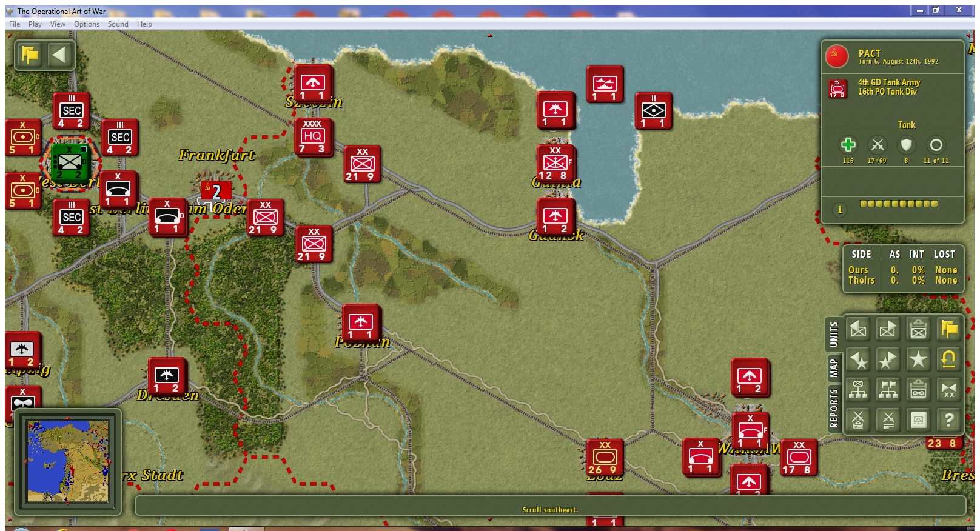
Task: Click the Soviet flag marker numbered 2
Action: point(216,192)
